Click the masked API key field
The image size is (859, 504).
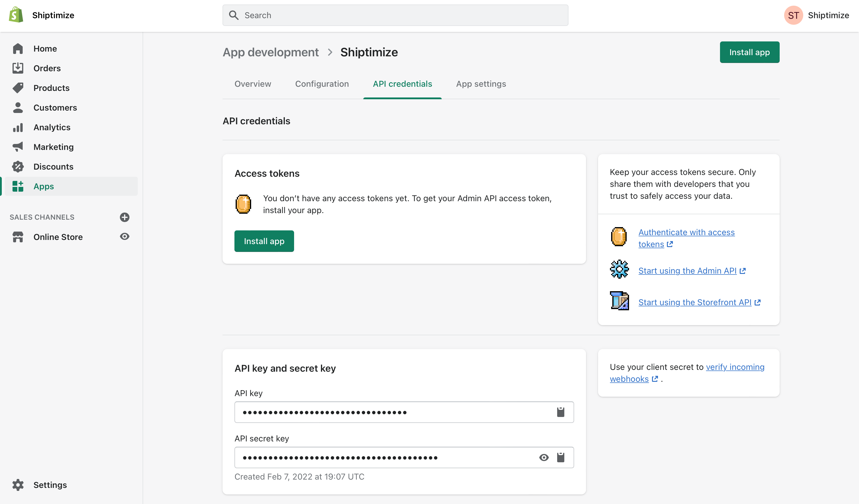click(x=404, y=412)
